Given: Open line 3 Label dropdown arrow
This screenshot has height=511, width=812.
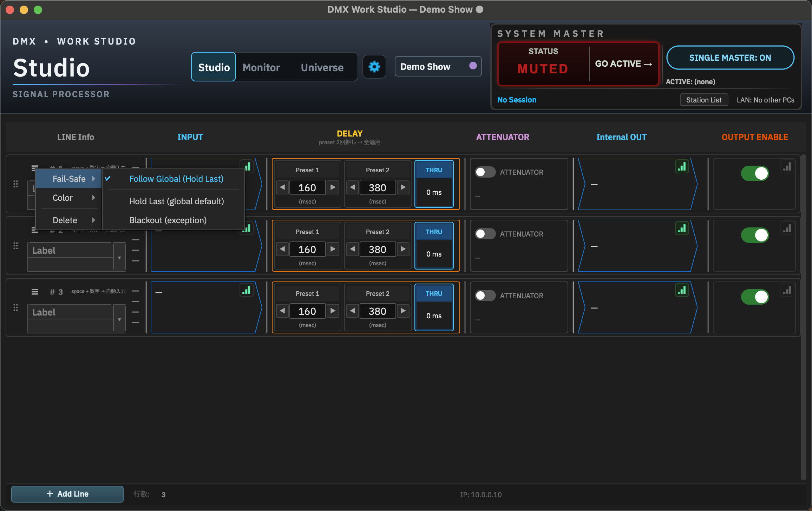Looking at the screenshot, I should tap(119, 319).
